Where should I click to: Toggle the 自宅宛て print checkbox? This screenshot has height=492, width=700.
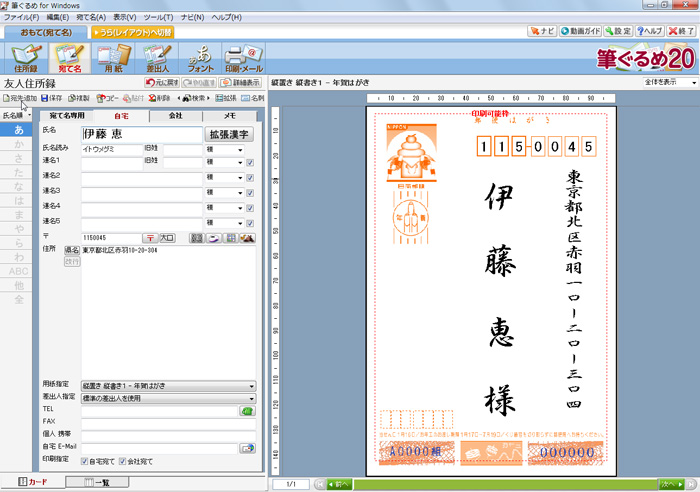click(85, 462)
